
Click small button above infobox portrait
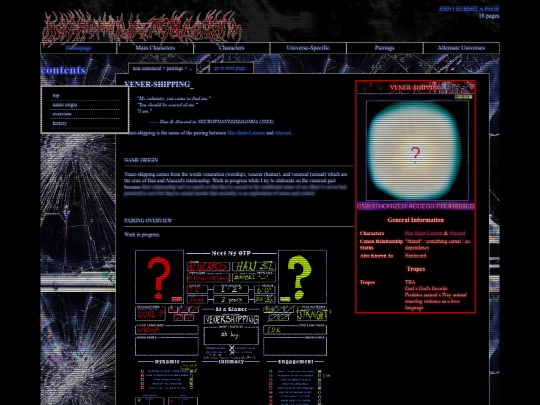pos(463,97)
